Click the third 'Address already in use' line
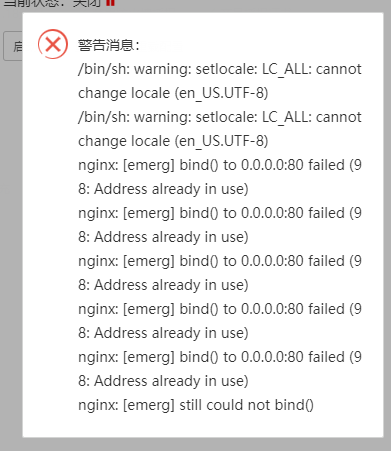Screen dimensions: 391x451 (163, 285)
